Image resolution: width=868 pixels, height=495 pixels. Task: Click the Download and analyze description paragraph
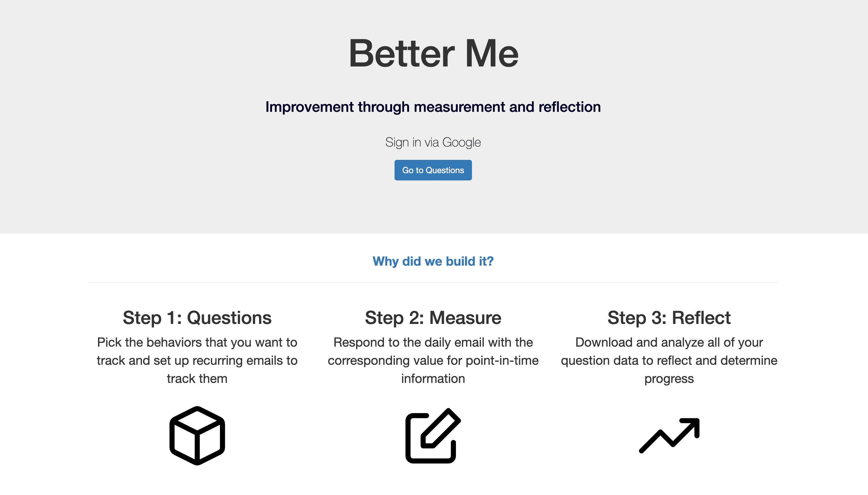(669, 360)
